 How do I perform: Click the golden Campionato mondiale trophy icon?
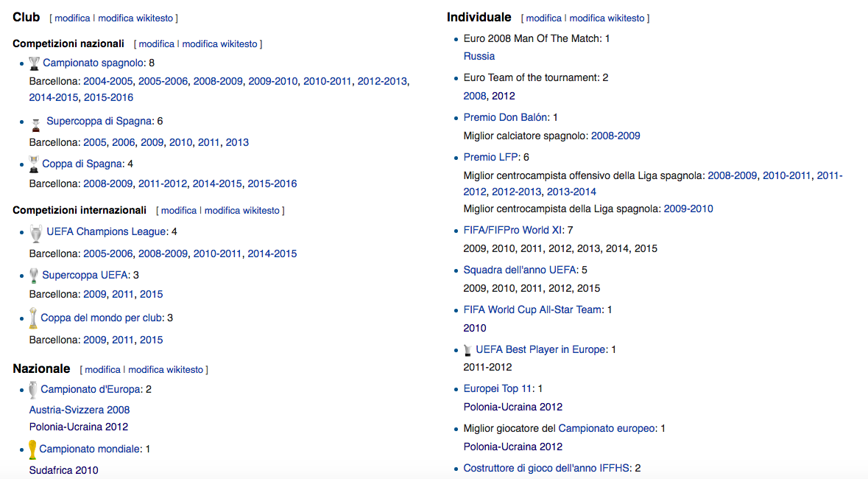(32, 449)
